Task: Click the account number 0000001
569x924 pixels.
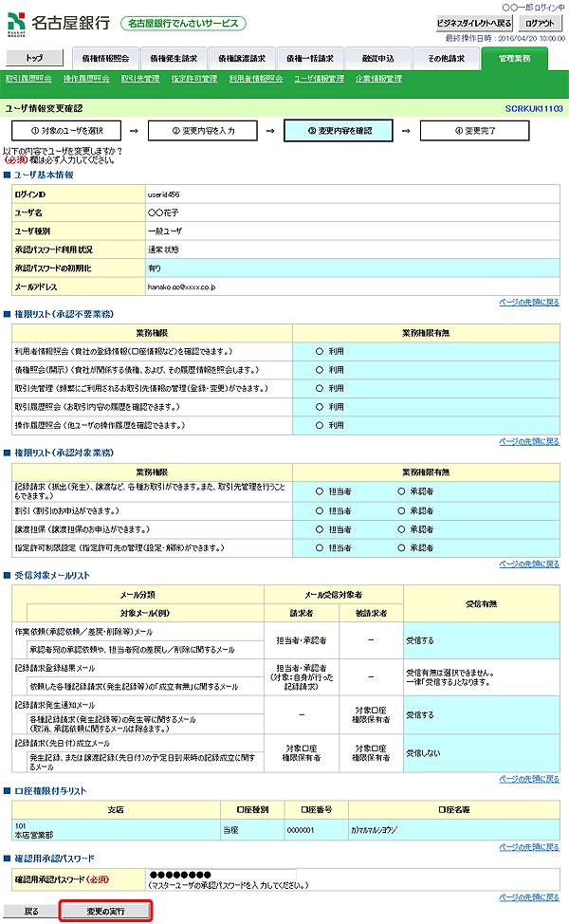Action: [x=301, y=830]
